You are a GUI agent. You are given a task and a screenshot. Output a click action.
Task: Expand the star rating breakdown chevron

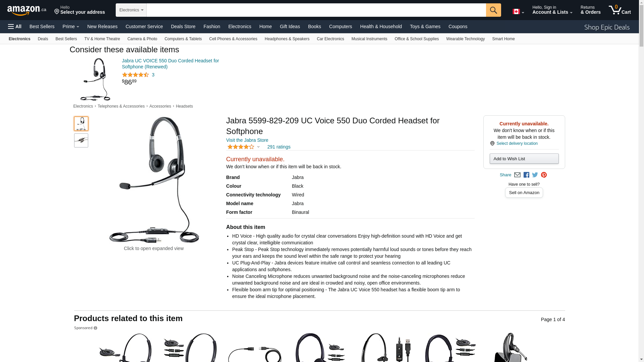point(258,147)
